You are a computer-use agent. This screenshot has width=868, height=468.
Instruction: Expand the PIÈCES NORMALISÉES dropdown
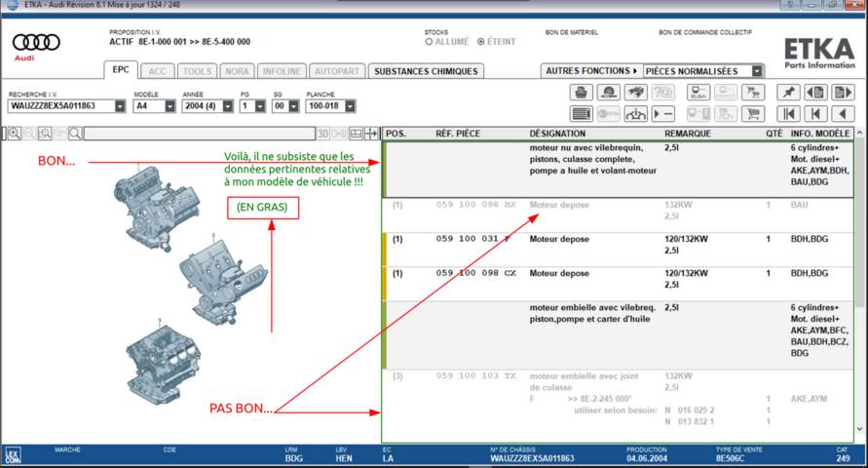757,71
